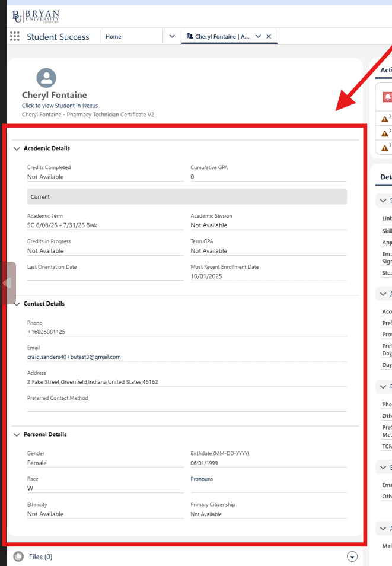Click the Birthdate value 06/01/1999
Screen dimensions: 392x566
click(x=204, y=463)
